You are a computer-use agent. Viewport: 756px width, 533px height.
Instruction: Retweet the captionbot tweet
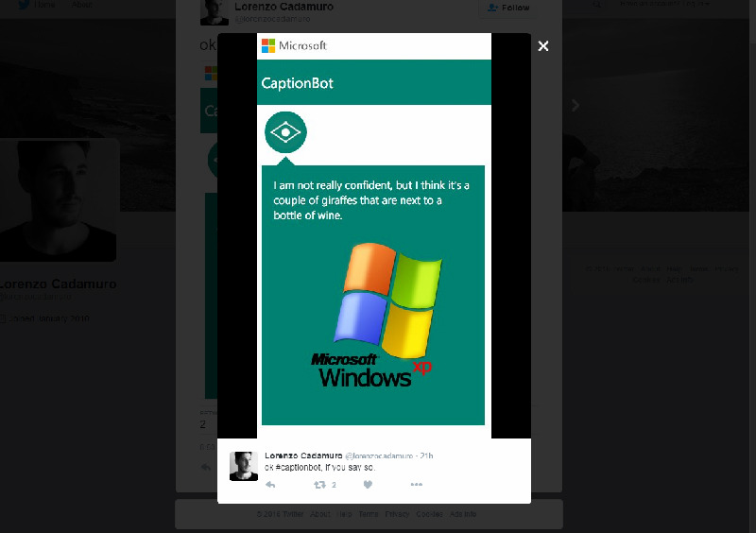[319, 485]
